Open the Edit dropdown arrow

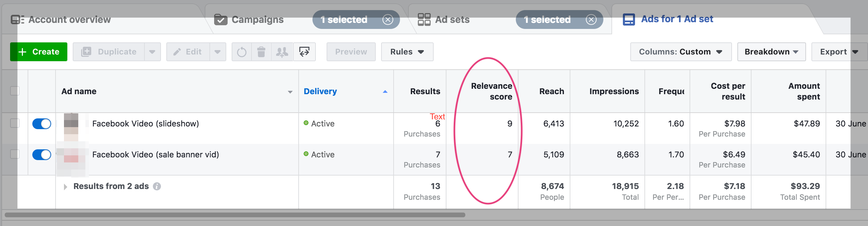pyautogui.click(x=218, y=52)
